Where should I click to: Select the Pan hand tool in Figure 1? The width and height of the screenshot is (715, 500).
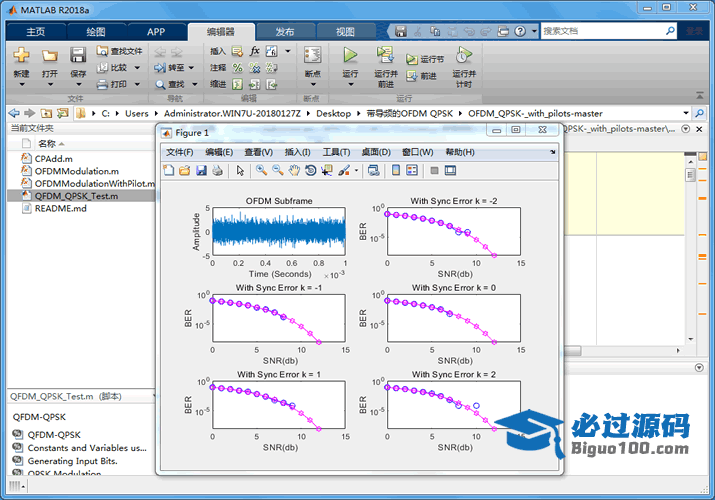point(294,170)
